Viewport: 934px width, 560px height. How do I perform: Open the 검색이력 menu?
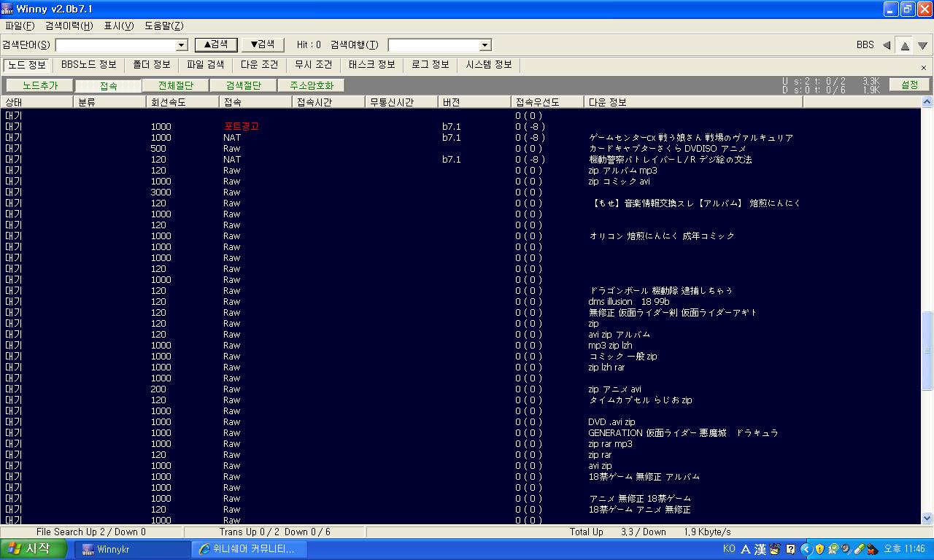tap(69, 26)
